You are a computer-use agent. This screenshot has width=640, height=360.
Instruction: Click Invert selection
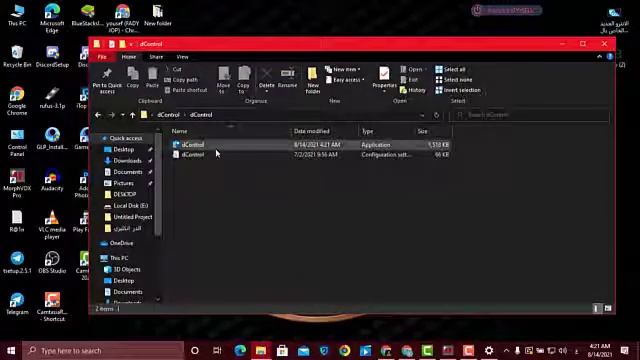(458, 90)
